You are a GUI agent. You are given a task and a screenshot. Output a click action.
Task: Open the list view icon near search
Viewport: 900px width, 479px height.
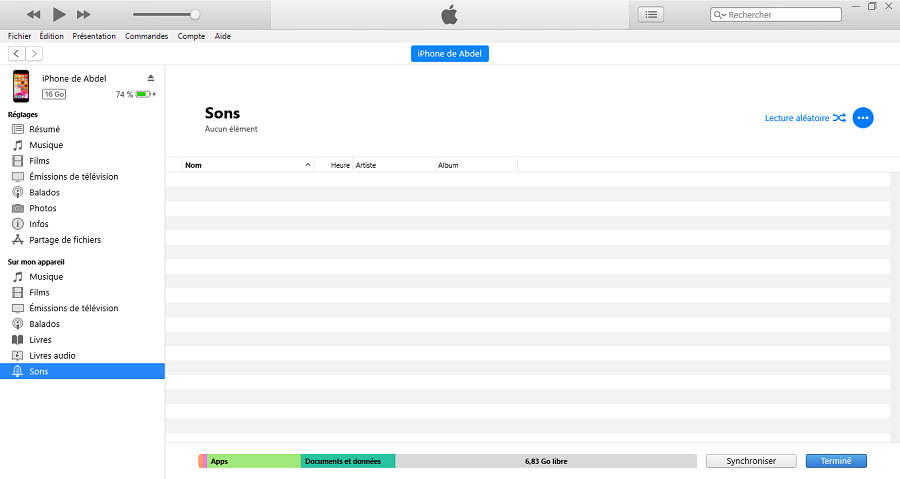pos(651,14)
